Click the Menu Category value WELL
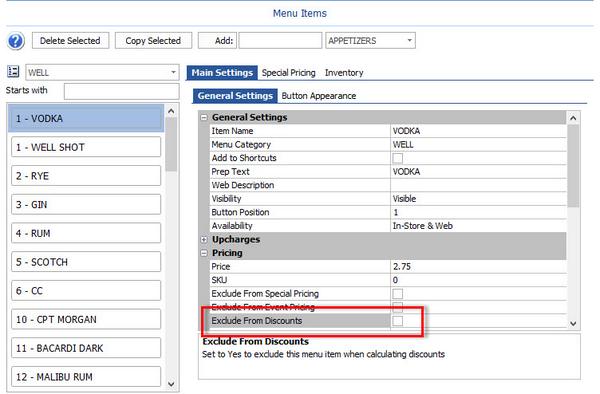The height and width of the screenshot is (394, 600). tap(478, 145)
